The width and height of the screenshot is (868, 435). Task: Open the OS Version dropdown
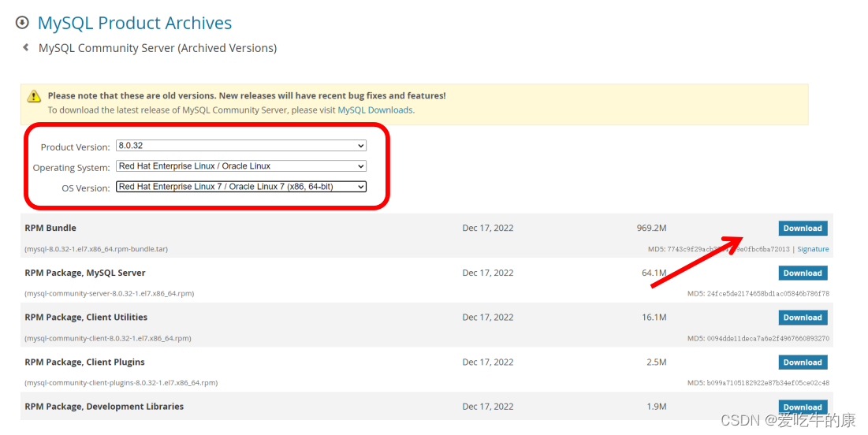pyautogui.click(x=240, y=187)
